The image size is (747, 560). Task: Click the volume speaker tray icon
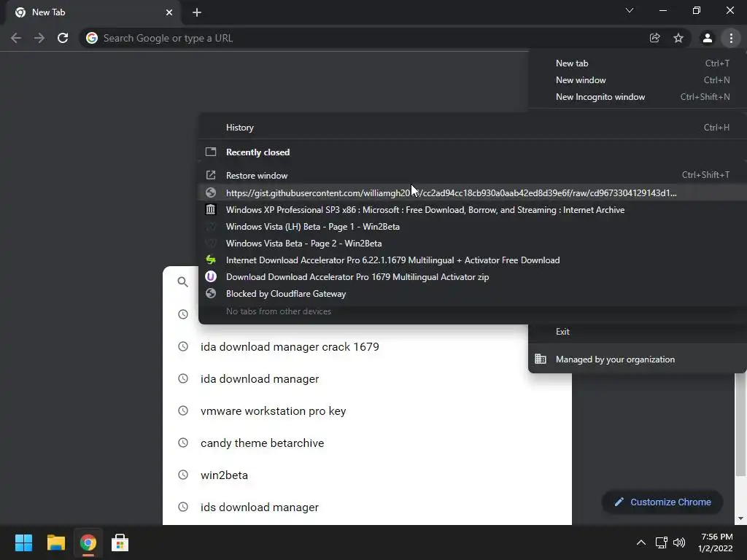[x=679, y=542]
